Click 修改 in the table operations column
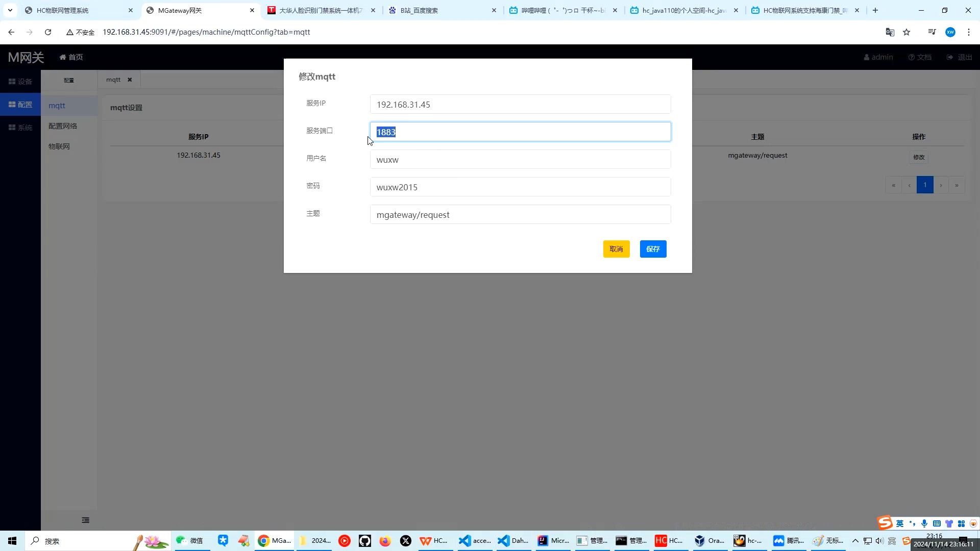The height and width of the screenshot is (551, 980). pos(919,157)
